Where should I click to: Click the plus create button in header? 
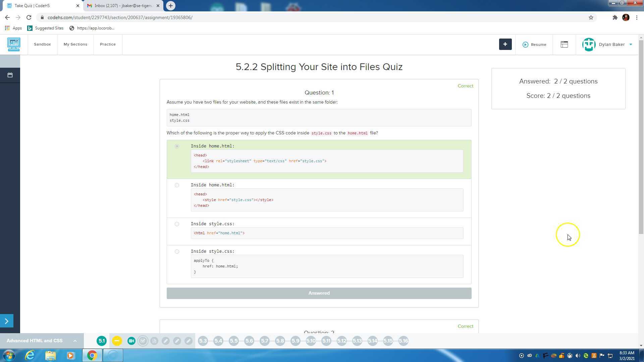click(x=505, y=44)
